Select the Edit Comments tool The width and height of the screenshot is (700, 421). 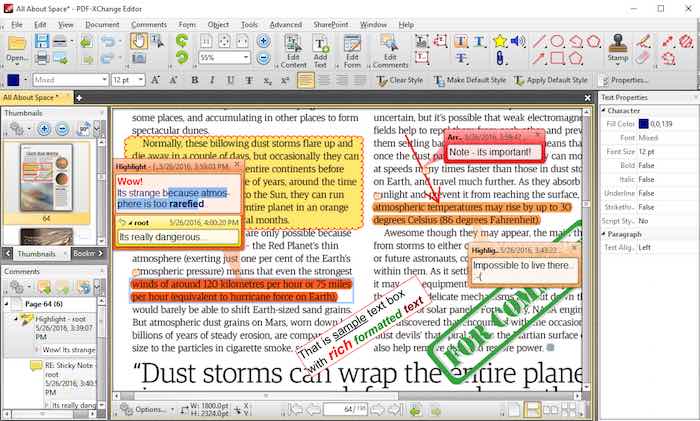coord(390,51)
